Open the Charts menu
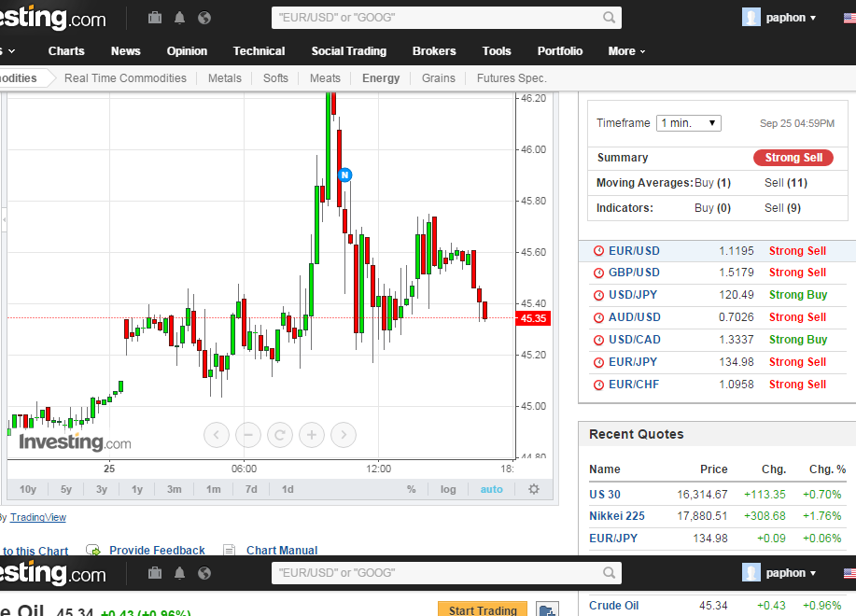The image size is (856, 616). [x=66, y=51]
